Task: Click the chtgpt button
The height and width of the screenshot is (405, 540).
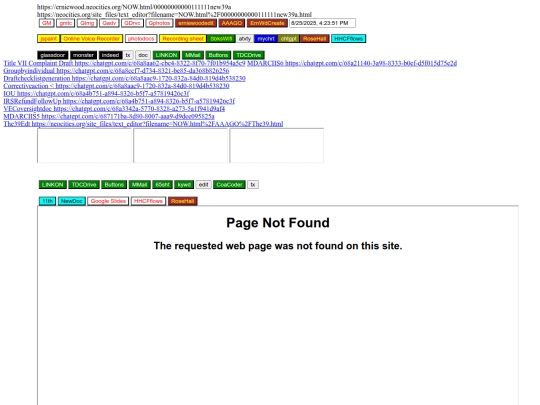Action: pyautogui.click(x=289, y=39)
